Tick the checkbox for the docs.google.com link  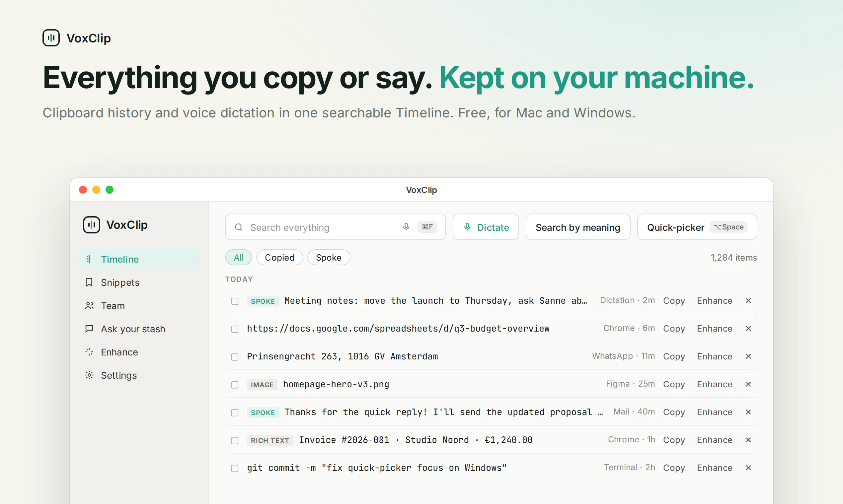coord(235,329)
